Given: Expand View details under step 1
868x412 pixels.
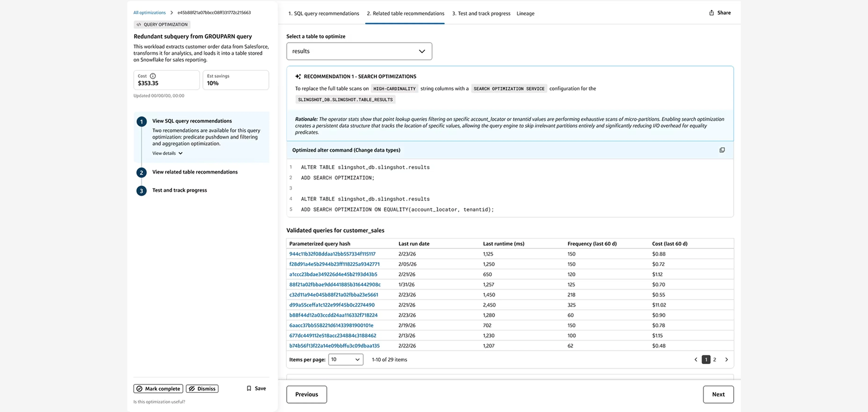Looking at the screenshot, I should click(x=167, y=153).
